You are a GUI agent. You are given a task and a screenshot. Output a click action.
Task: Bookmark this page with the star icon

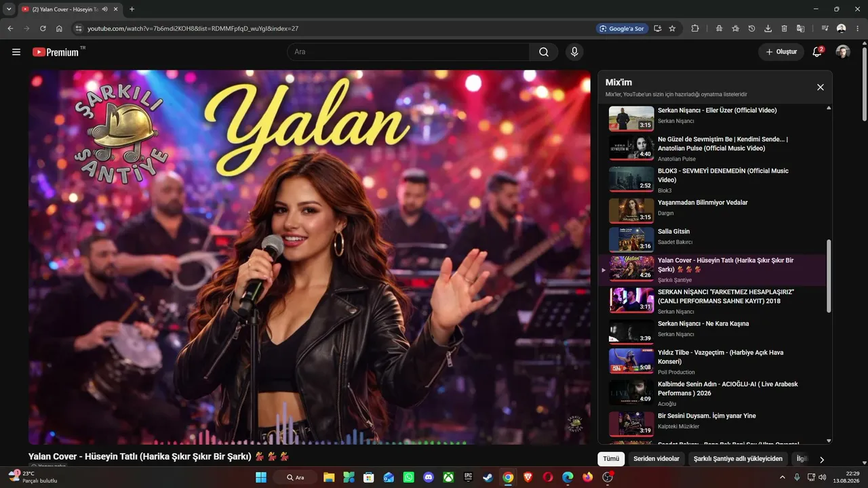pyautogui.click(x=672, y=28)
